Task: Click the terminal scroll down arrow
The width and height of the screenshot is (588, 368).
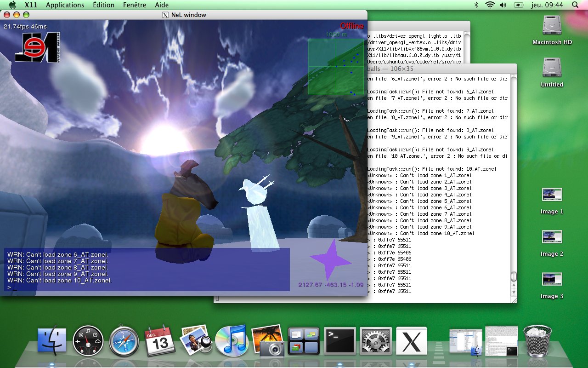Action: click(514, 292)
